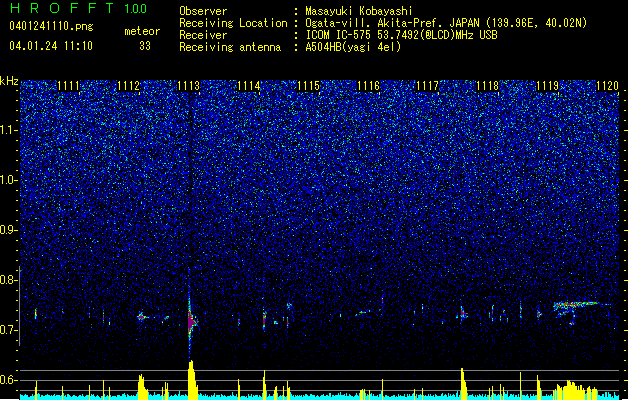Click the date stamp 04.01.24 11:10
629x400 pixels.
click(51, 46)
